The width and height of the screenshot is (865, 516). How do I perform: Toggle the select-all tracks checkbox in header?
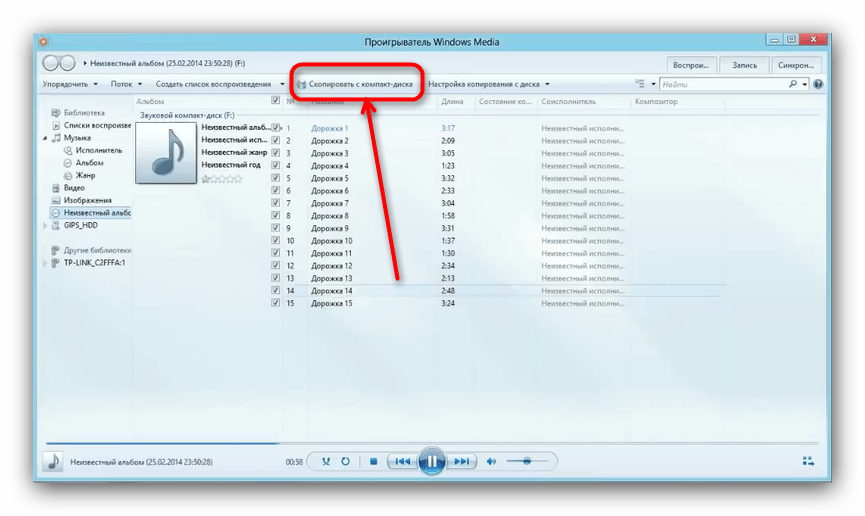point(275,100)
